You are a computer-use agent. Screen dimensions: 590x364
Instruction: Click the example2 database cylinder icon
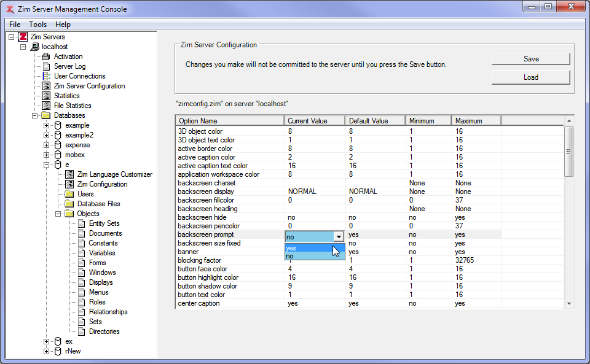pos(58,135)
